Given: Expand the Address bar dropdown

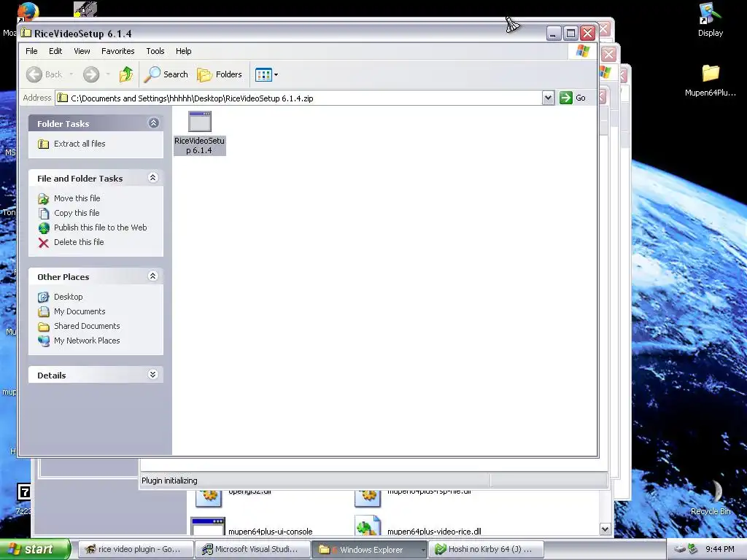Looking at the screenshot, I should pyautogui.click(x=548, y=98).
